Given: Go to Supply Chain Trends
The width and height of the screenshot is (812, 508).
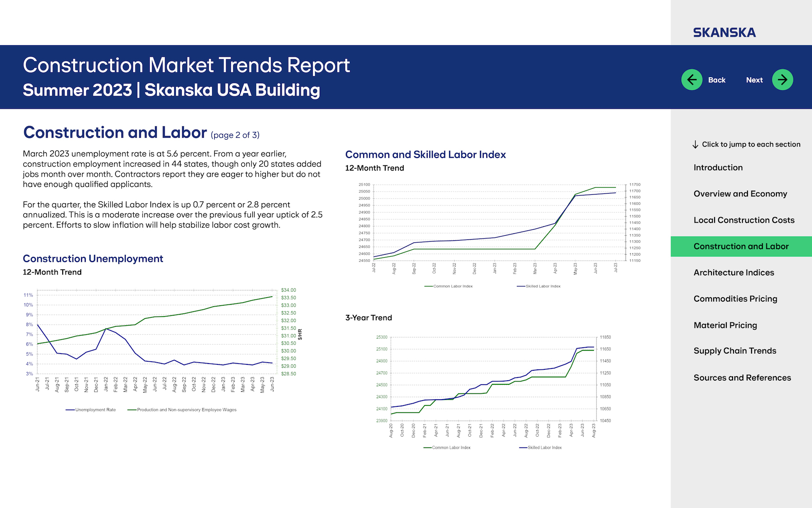Looking at the screenshot, I should click(x=735, y=351).
